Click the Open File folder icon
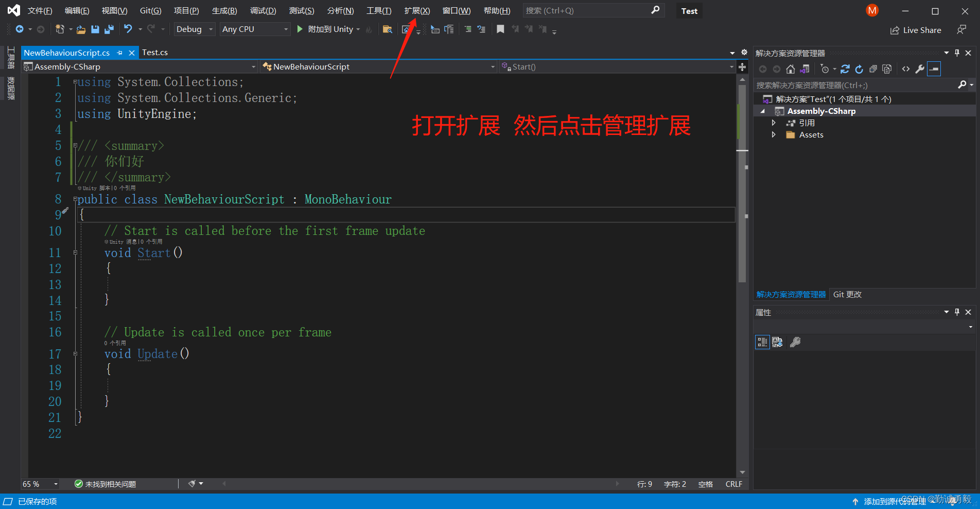Viewport: 980px width, 509px height. pyautogui.click(x=81, y=30)
